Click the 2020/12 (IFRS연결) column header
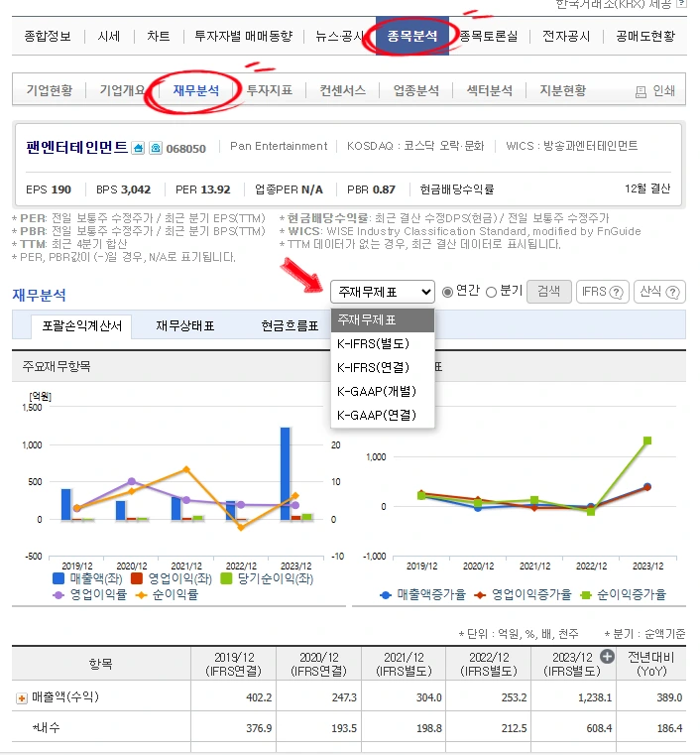The image size is (700, 755). 319,664
